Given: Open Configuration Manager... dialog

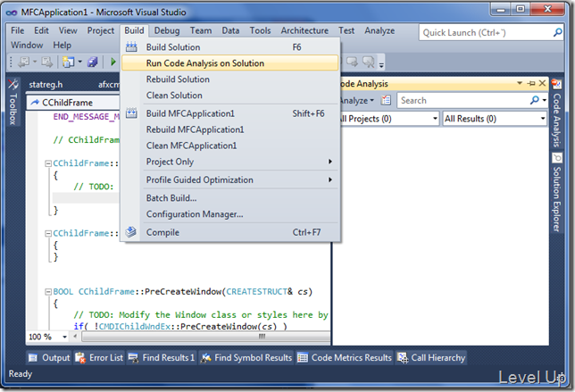Looking at the screenshot, I should pyautogui.click(x=230, y=214).
